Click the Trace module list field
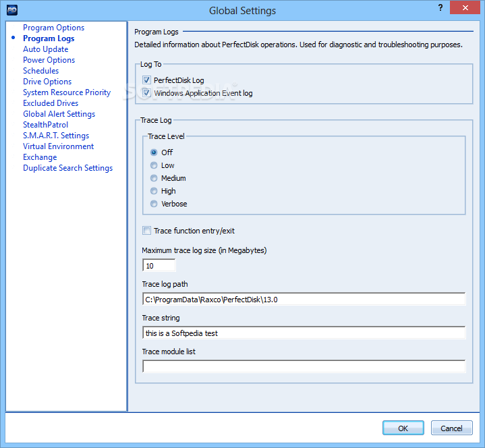This screenshot has width=485, height=448. [x=304, y=366]
